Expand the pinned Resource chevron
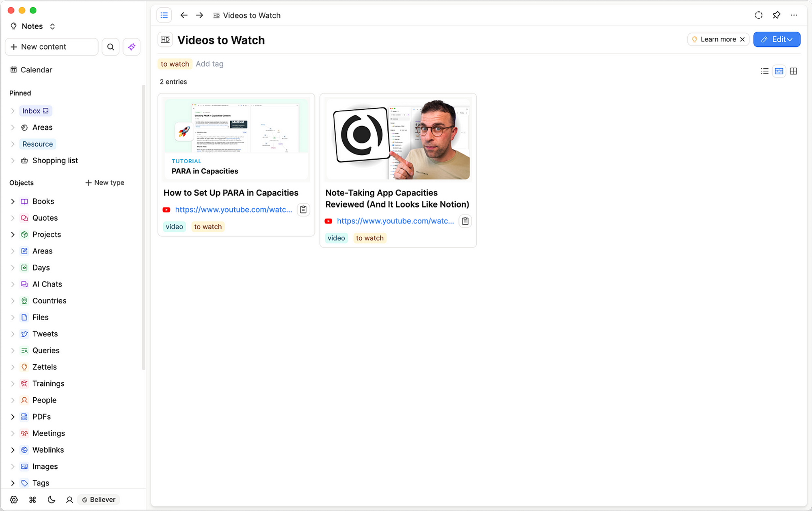The height and width of the screenshot is (511, 812). click(x=13, y=144)
